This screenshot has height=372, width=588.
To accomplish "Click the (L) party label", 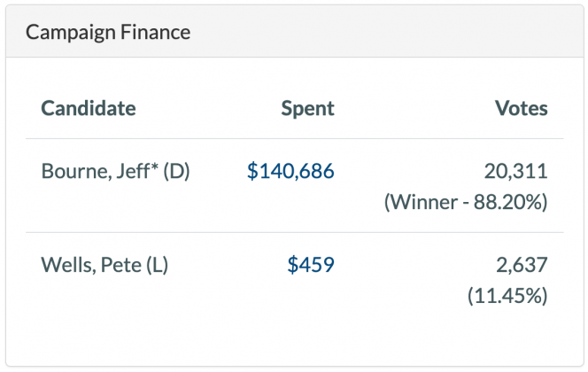I will (158, 265).
